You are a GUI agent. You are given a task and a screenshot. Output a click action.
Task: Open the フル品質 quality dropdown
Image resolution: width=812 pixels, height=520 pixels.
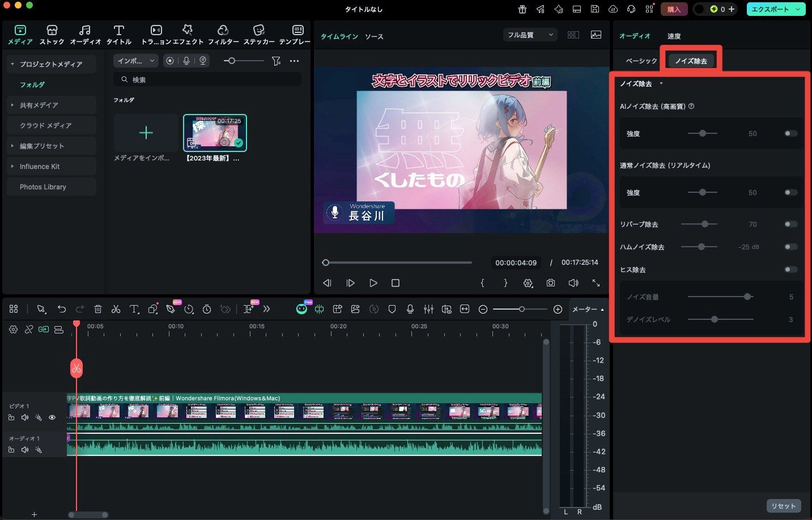point(530,35)
